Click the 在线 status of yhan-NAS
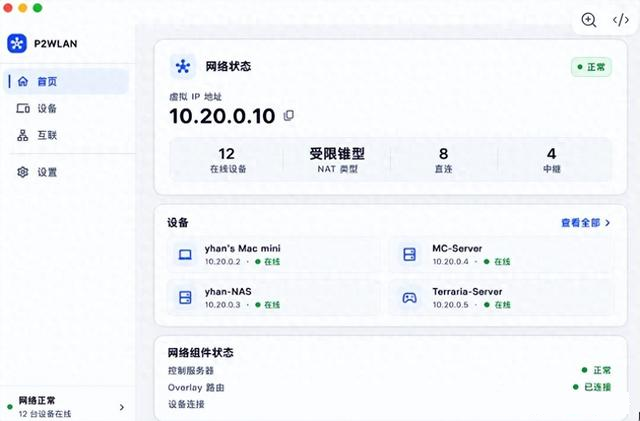Viewport: 640px width, 421px height. [268, 305]
